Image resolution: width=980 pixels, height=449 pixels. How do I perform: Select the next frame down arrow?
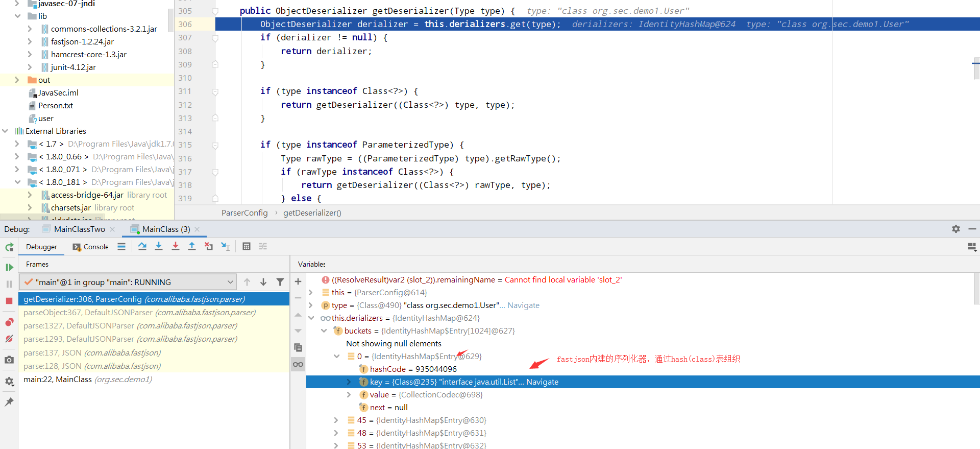pyautogui.click(x=263, y=282)
